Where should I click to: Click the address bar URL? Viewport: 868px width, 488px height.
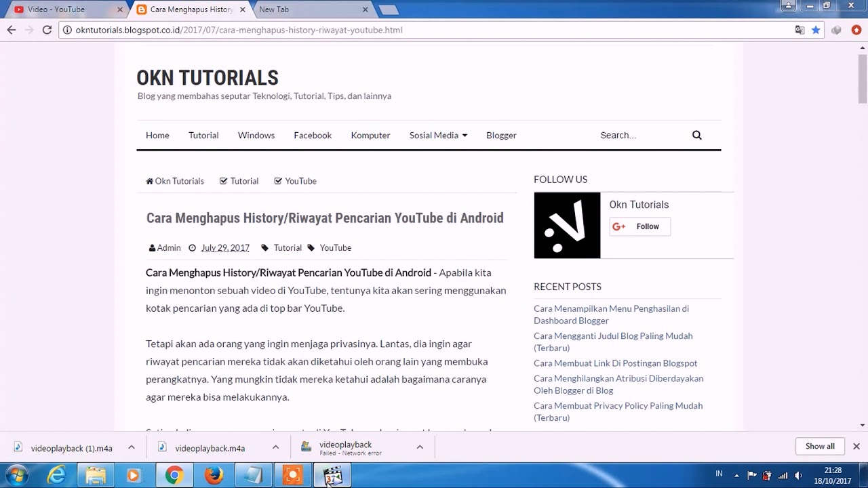(x=239, y=30)
